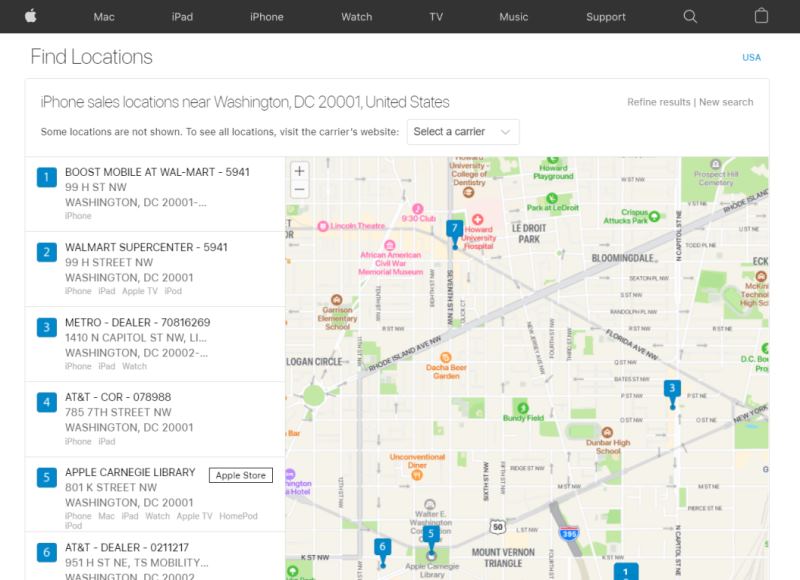Viewport: 800px width, 580px height.
Task: Click the MOUNT VERNON TRIANGLE map label
Action: point(503,558)
